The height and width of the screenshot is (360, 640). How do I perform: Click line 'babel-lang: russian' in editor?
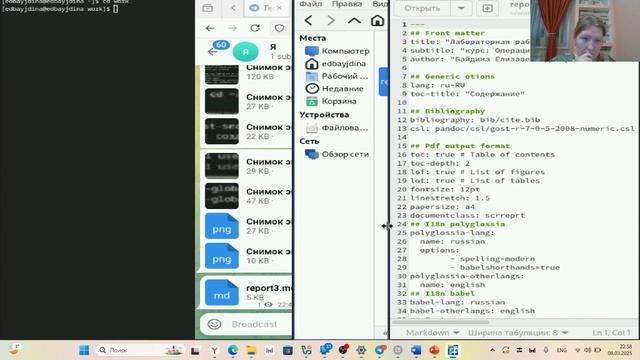click(457, 302)
